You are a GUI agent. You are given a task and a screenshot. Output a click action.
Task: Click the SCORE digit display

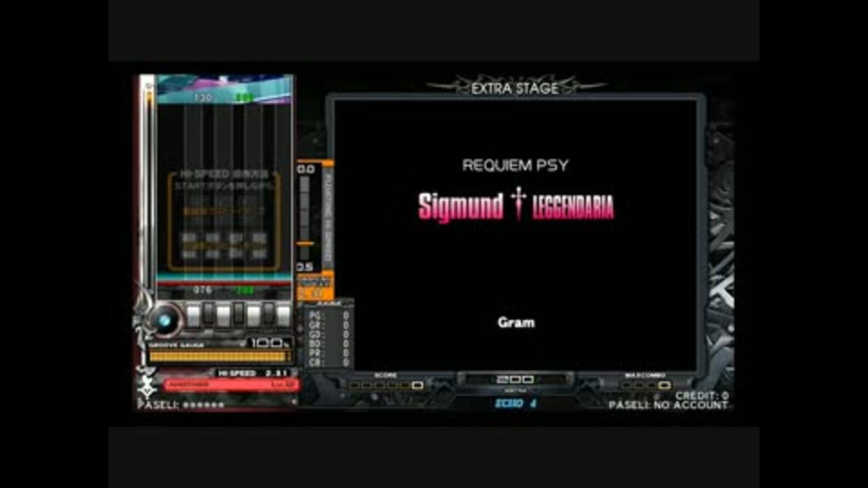[385, 385]
